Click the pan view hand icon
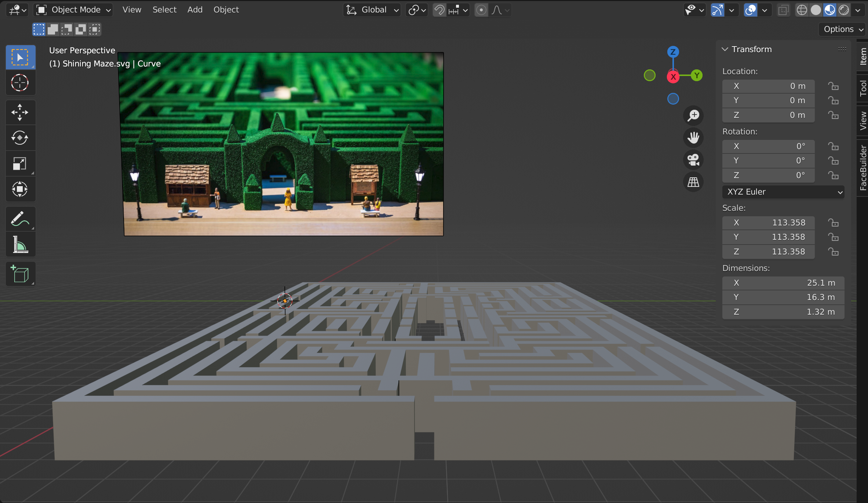 coord(693,138)
